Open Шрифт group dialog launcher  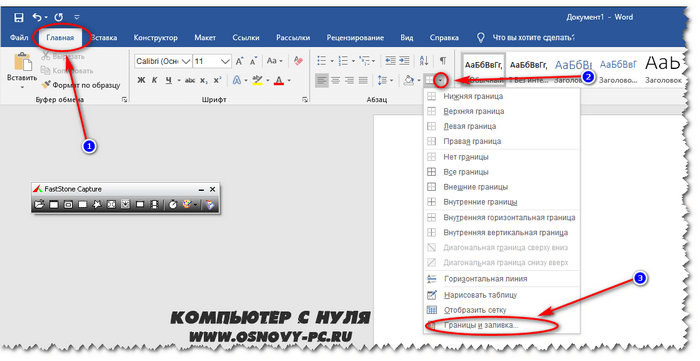(x=305, y=100)
